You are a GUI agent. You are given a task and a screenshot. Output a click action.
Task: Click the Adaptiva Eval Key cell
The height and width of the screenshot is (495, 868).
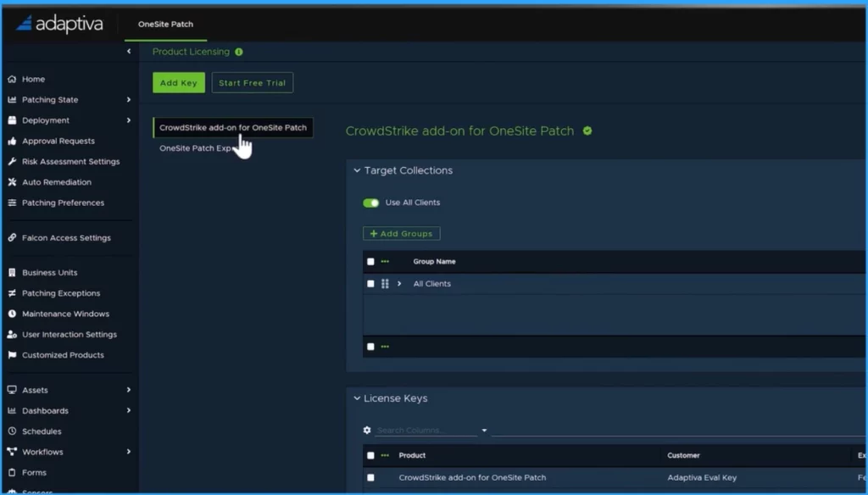pyautogui.click(x=702, y=477)
